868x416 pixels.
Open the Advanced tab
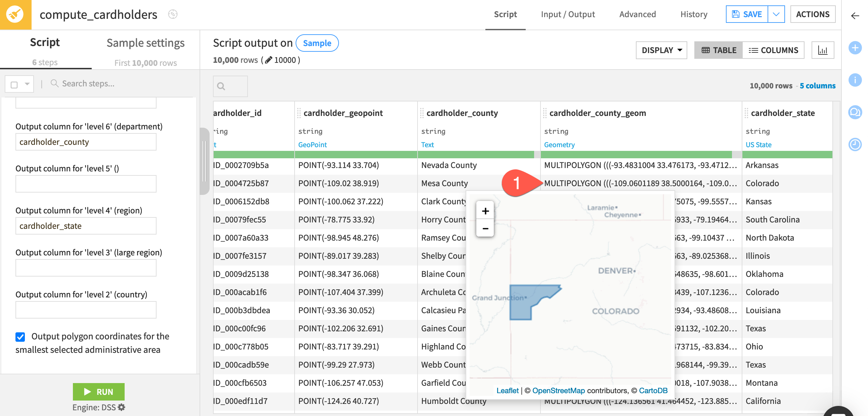click(637, 14)
